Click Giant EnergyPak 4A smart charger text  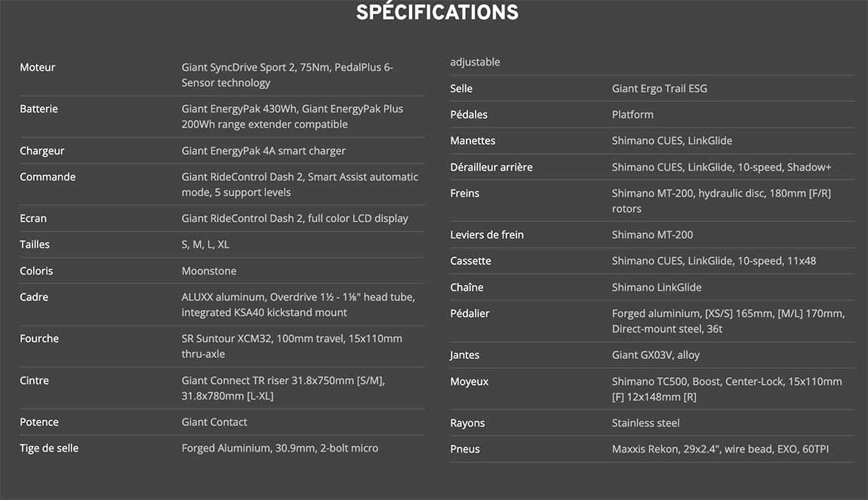[263, 151]
